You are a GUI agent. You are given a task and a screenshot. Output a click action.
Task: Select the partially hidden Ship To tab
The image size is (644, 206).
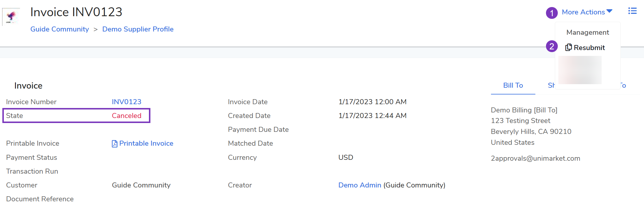[551, 85]
